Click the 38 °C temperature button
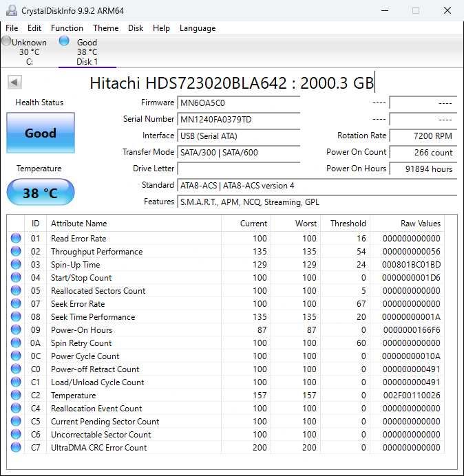The height and width of the screenshot is (476, 464). (41, 193)
